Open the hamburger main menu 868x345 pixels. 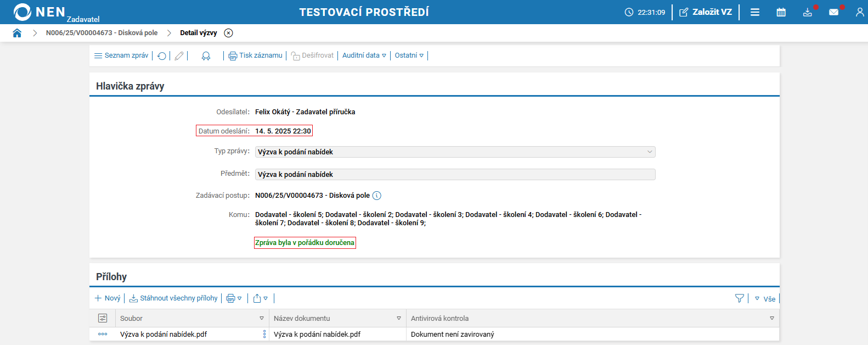point(755,12)
